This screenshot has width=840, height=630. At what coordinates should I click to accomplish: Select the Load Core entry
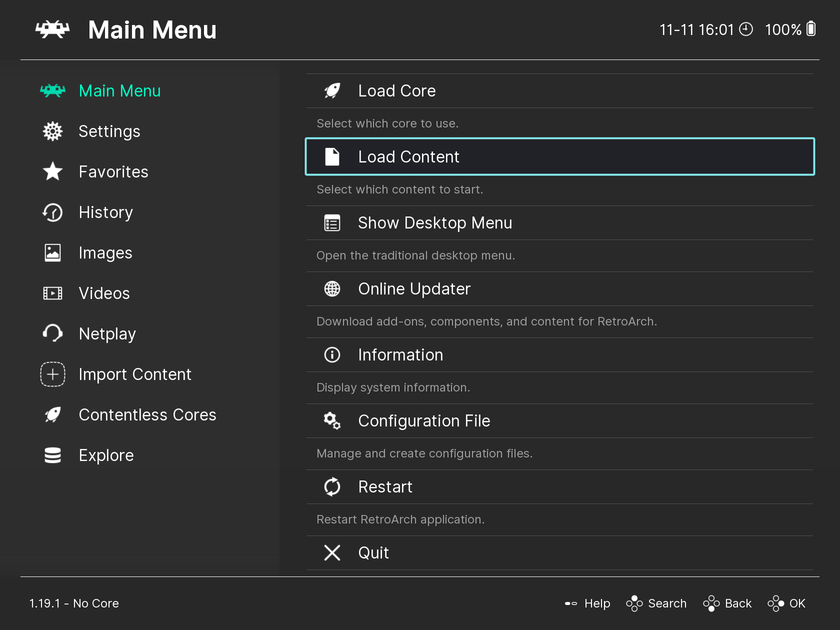[x=559, y=90]
